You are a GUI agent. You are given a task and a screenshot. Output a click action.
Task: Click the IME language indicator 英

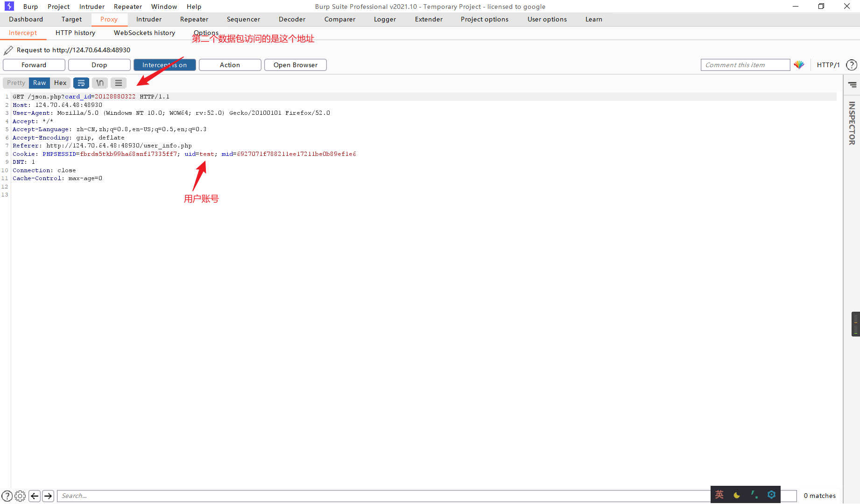click(x=719, y=495)
